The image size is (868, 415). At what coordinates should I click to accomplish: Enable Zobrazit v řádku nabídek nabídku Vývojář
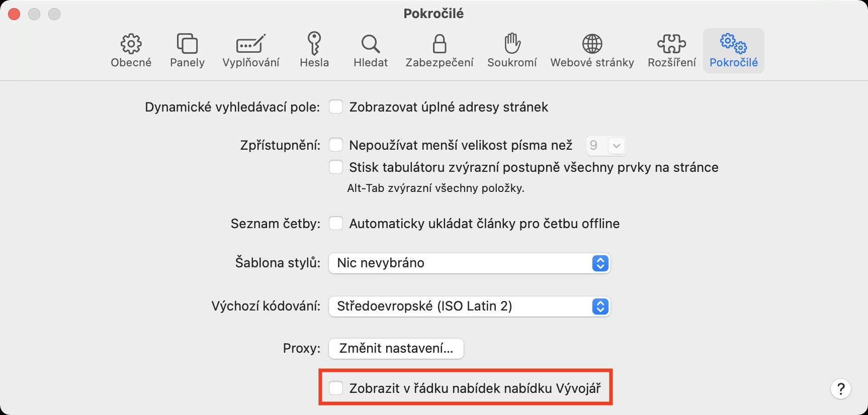point(336,388)
